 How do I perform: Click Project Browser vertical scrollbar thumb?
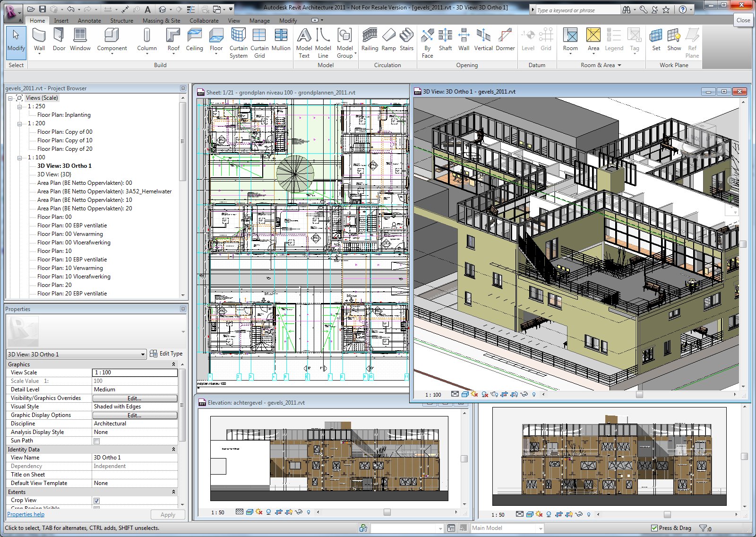tap(182, 141)
